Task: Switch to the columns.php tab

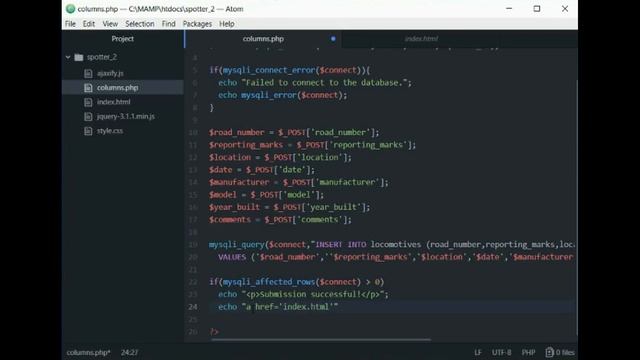Action: click(263, 39)
